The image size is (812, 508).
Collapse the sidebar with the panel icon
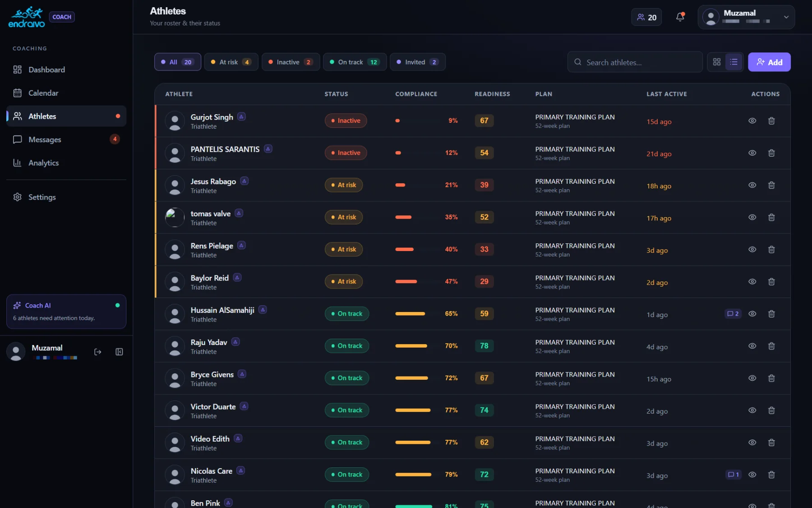(x=119, y=352)
